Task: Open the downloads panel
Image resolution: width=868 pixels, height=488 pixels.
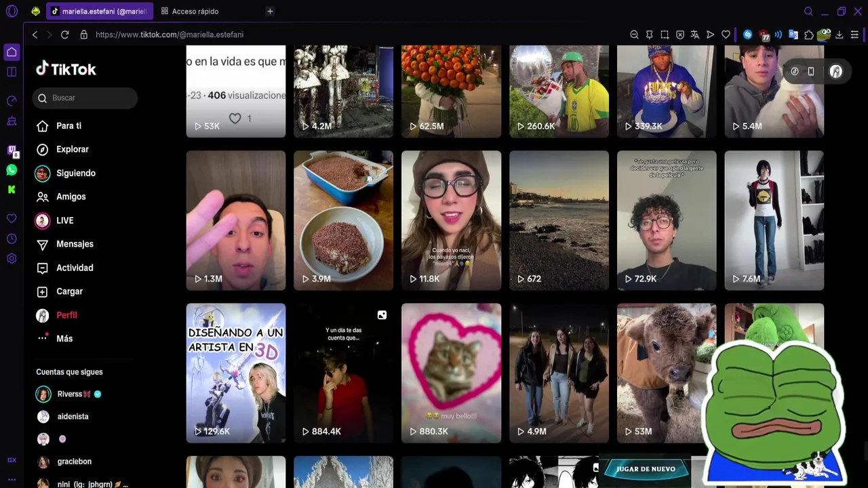Action: tap(839, 35)
